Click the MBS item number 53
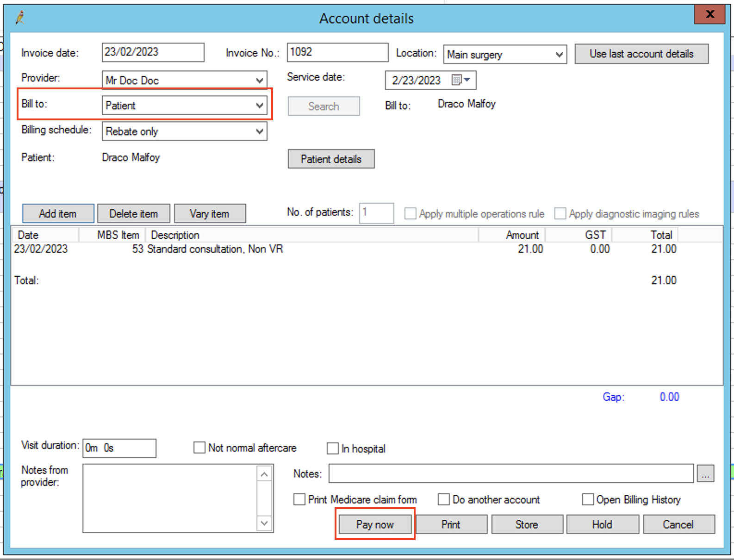Screen dimensions: 734x560 point(138,249)
